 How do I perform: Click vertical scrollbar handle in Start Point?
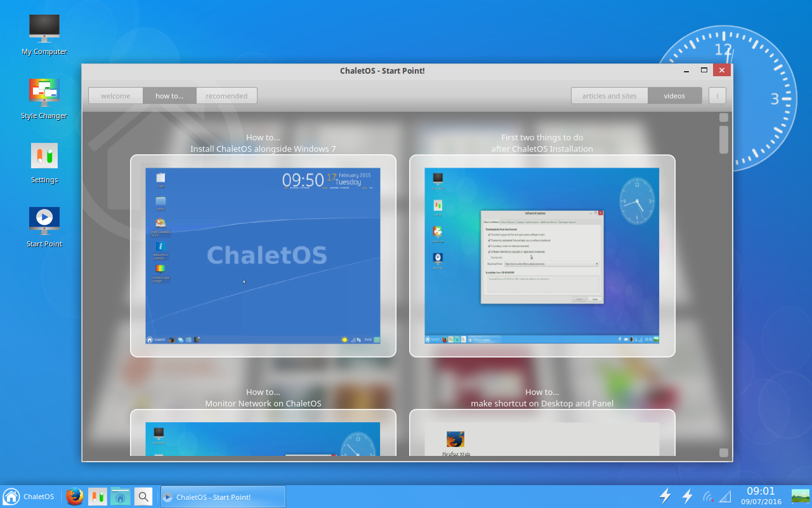(724, 140)
